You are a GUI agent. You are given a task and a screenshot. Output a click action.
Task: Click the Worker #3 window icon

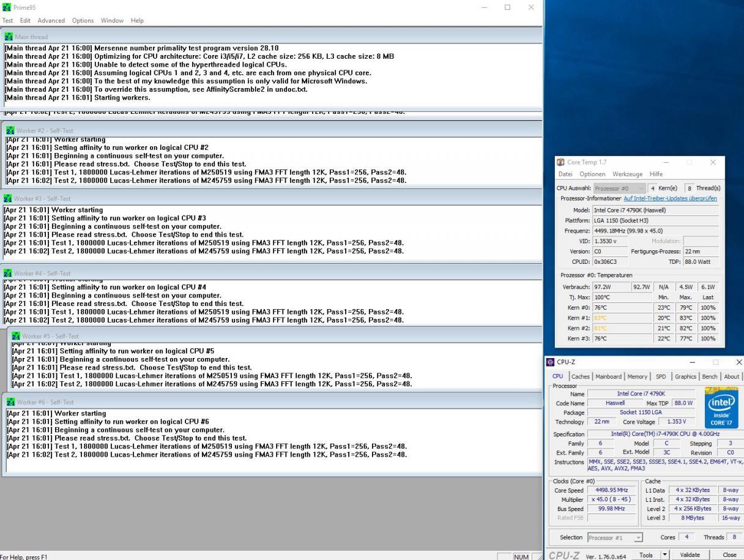click(8, 198)
